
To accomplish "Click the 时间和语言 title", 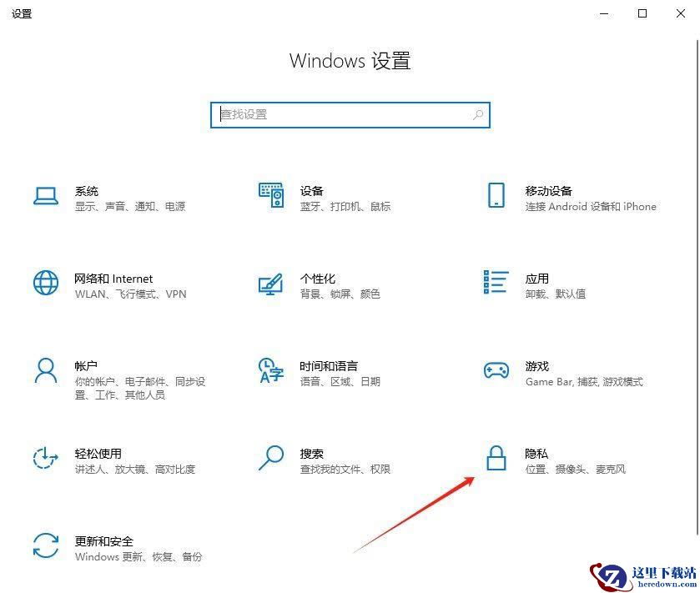I will [329, 366].
